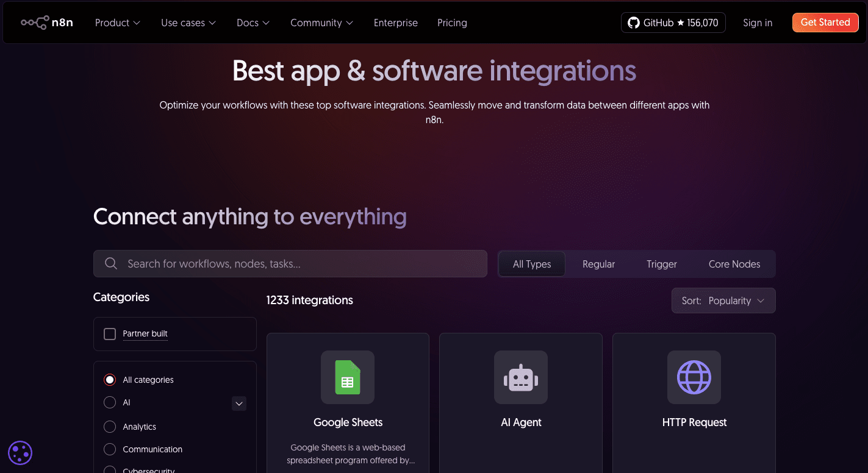Click the HTTP Request globe icon

(694, 377)
